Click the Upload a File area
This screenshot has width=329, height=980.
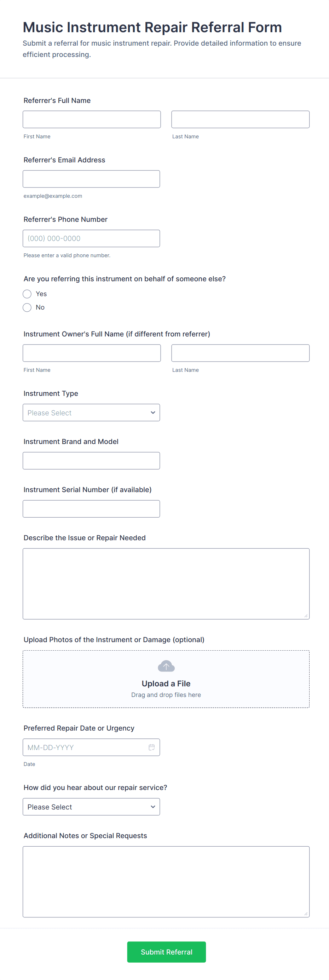coord(166,683)
